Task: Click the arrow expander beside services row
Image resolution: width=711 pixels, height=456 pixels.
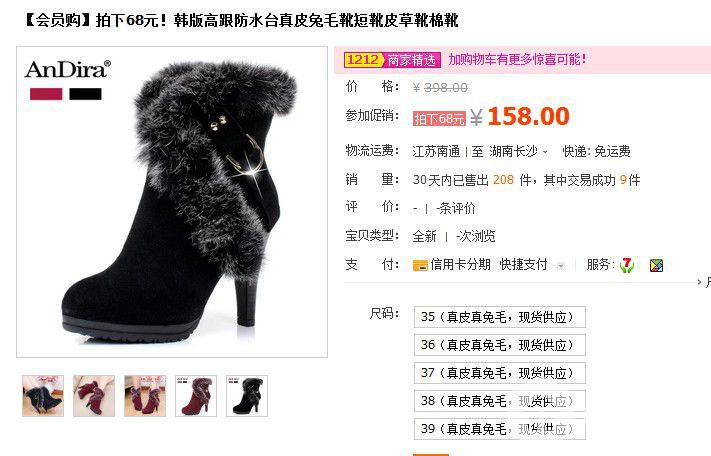Action: [699, 282]
